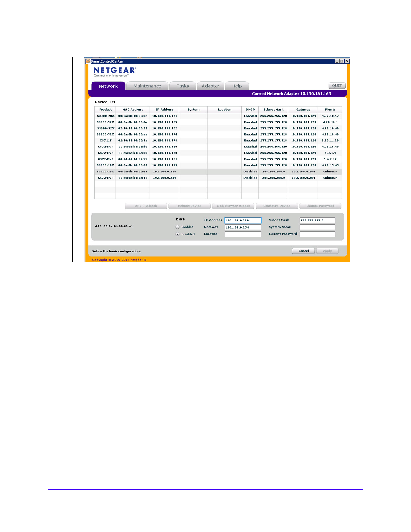411x532 pixels.
Task: Sort by the Product column header
Action: [x=105, y=110]
